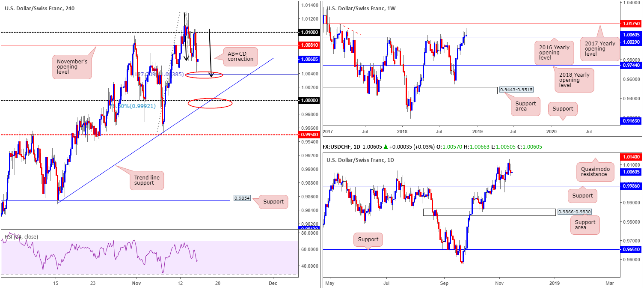Click the red 0.99500 price label
Viewport: 644px width, 290px height.
click(x=308, y=135)
